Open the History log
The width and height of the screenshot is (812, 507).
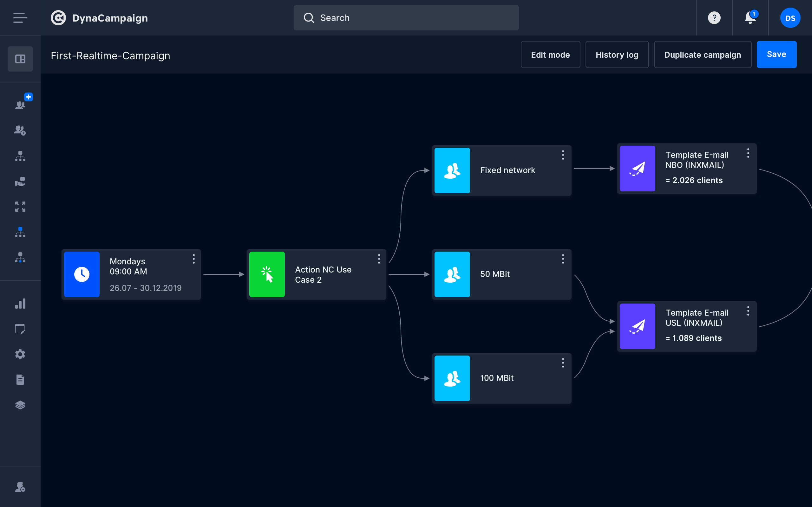pyautogui.click(x=617, y=55)
